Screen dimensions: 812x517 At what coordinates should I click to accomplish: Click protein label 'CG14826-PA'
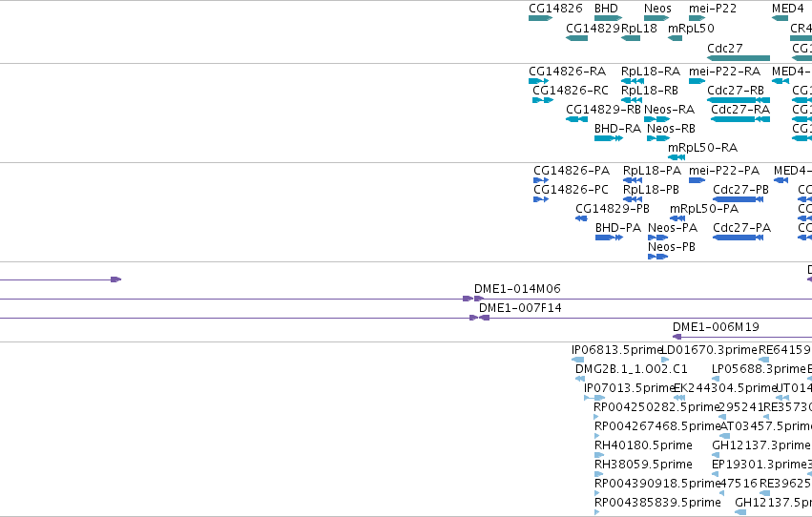572,170
